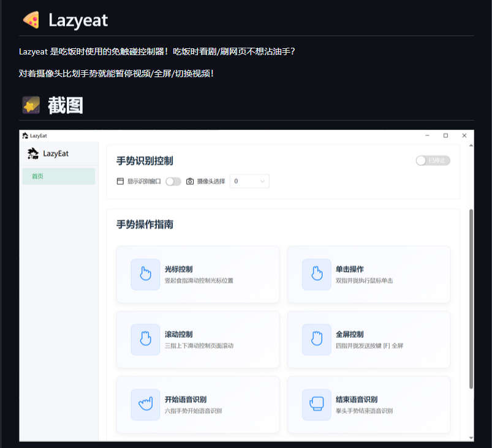Click the description 双指并拢执行鼠标单击
The width and height of the screenshot is (492, 448).
click(x=365, y=280)
